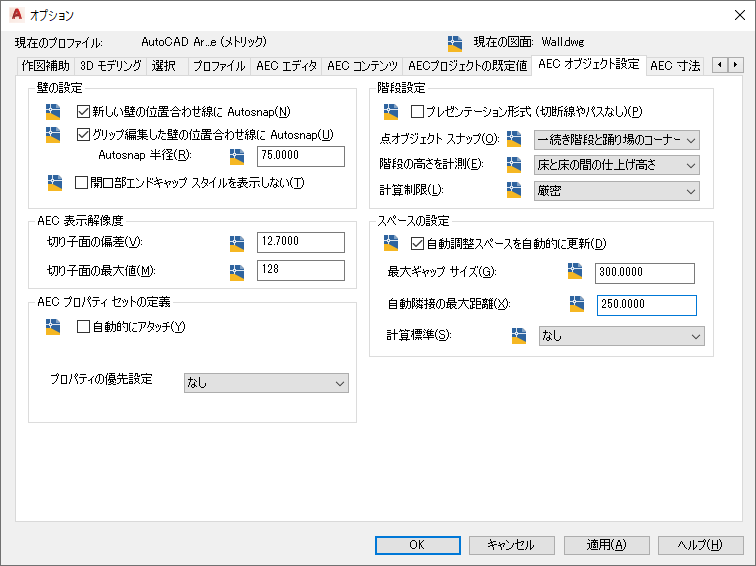This screenshot has width=756, height=566.
Task: Select AEC オブジェクト設定 tab
Action: click(x=589, y=65)
